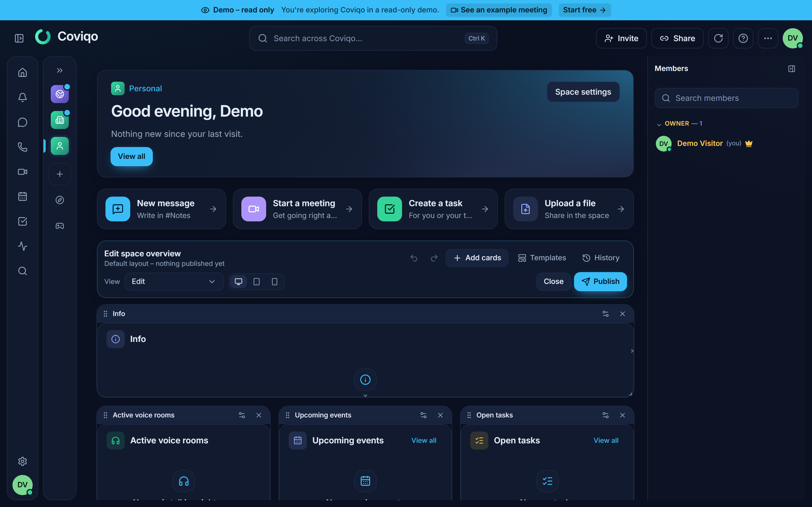Open the games controller icon

pyautogui.click(x=60, y=226)
